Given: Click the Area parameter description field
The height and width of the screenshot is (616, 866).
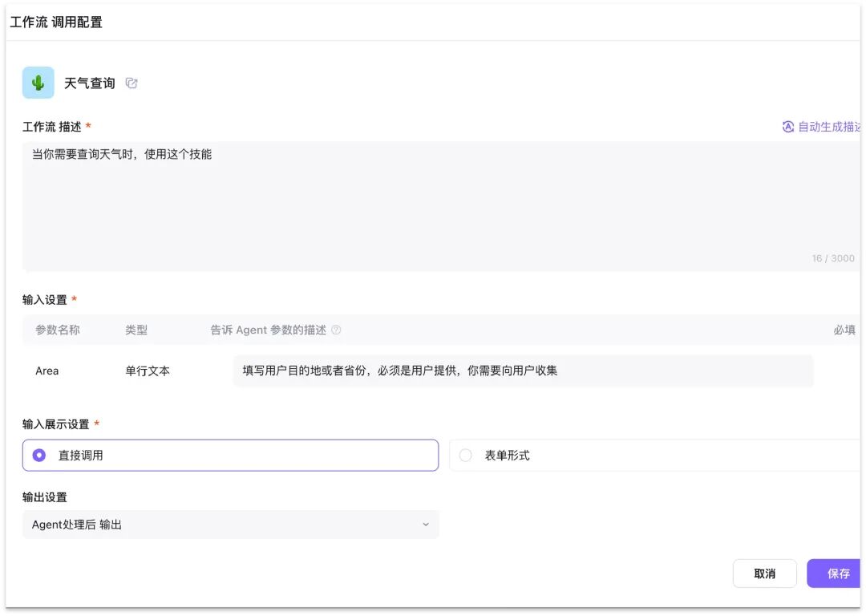Looking at the screenshot, I should click(523, 371).
